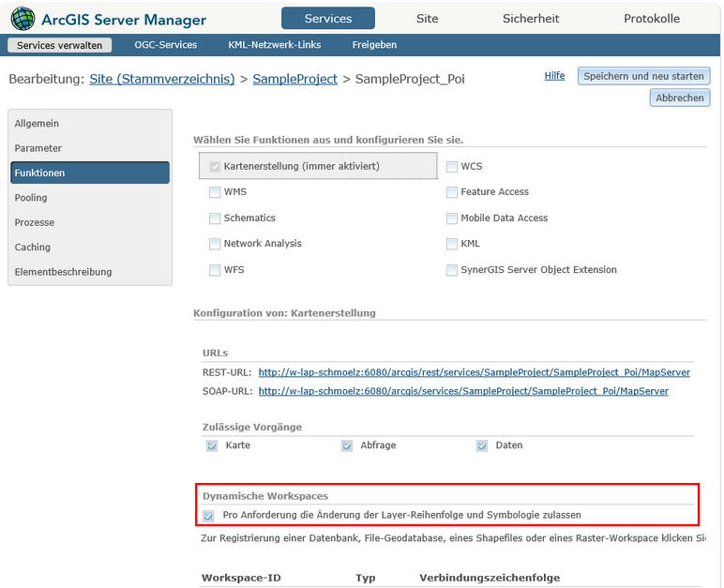Uncheck the Abfrage operation checkbox

pyautogui.click(x=347, y=445)
